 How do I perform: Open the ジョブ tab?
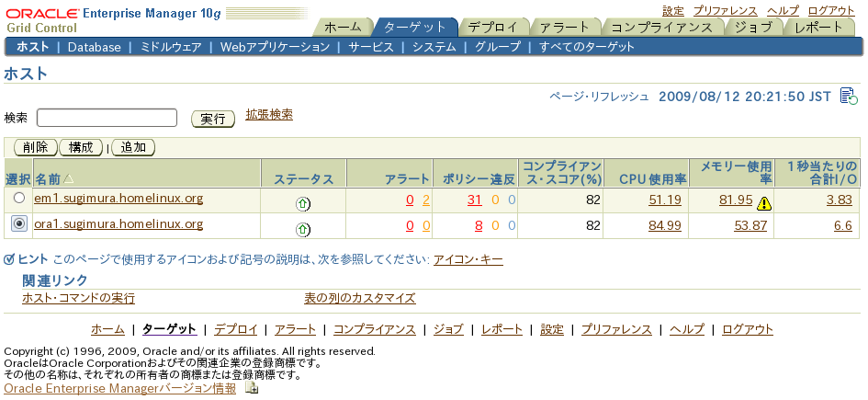tap(753, 28)
